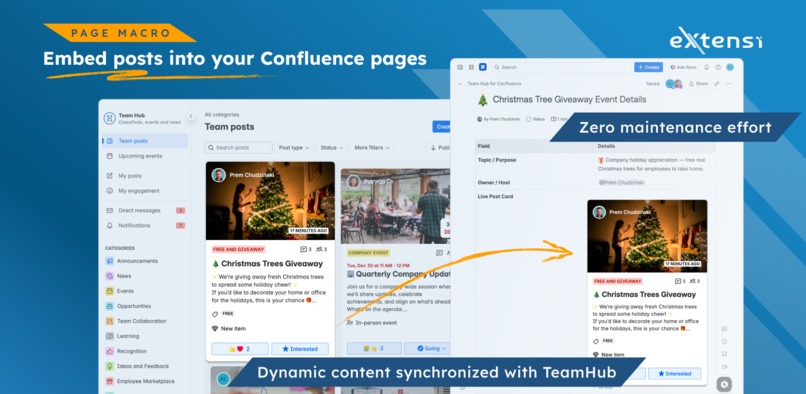Open Ask Rovo in Confluence
Viewport: 806px width, 394px height.
point(684,67)
